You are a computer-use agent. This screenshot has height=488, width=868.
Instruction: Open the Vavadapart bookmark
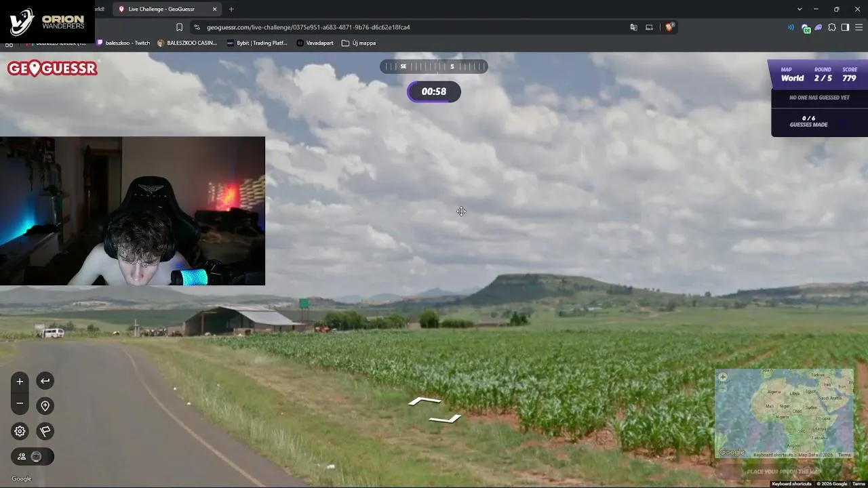(x=315, y=43)
